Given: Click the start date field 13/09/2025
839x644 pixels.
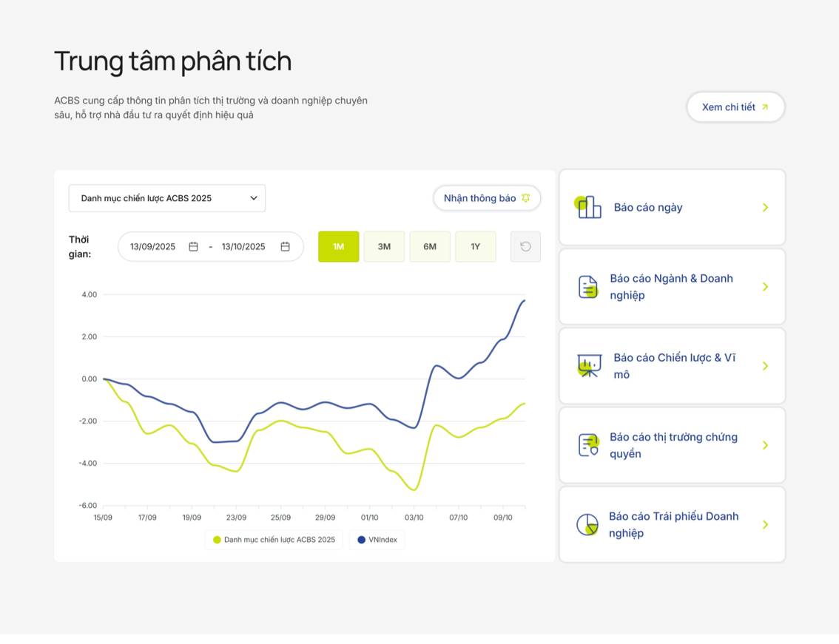Looking at the screenshot, I should (x=153, y=247).
